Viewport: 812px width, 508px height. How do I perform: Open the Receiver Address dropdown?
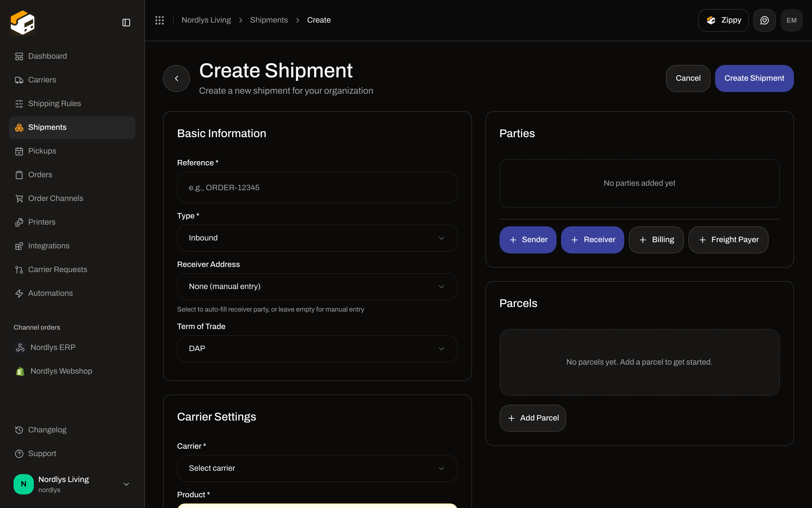click(317, 286)
